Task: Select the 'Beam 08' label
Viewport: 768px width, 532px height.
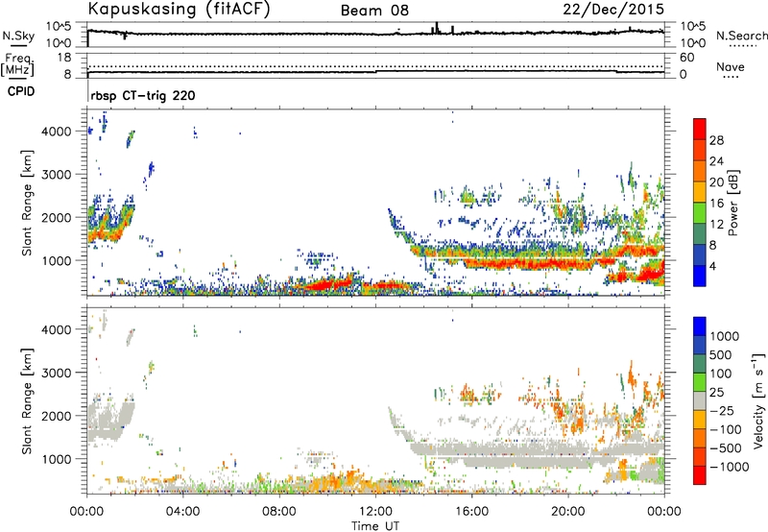Action: point(374,11)
